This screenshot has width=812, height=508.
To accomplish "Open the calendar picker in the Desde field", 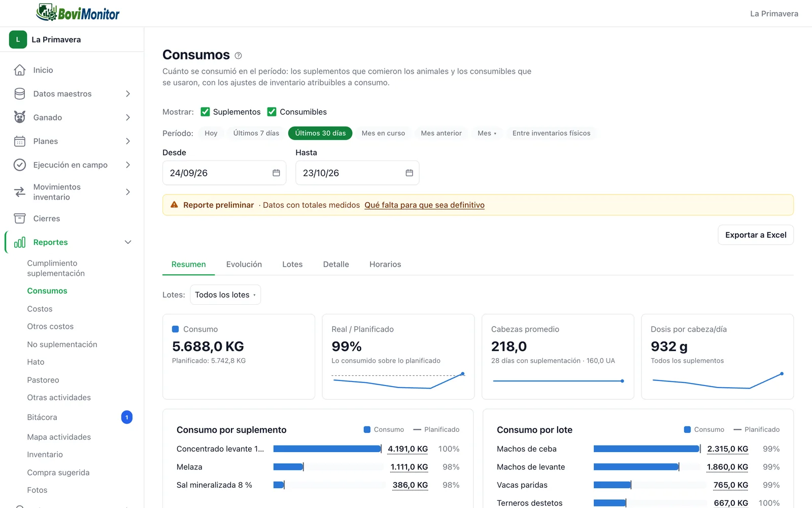I will pyautogui.click(x=276, y=173).
